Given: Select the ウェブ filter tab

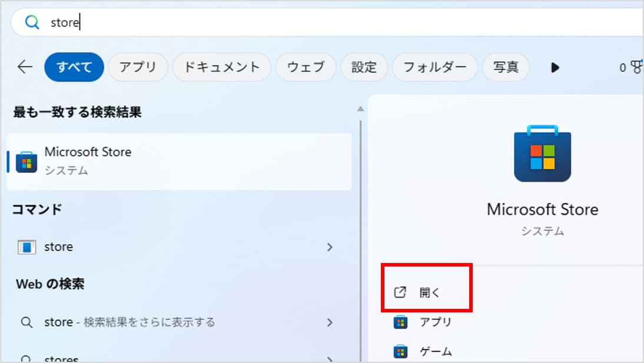Looking at the screenshot, I should (x=306, y=67).
